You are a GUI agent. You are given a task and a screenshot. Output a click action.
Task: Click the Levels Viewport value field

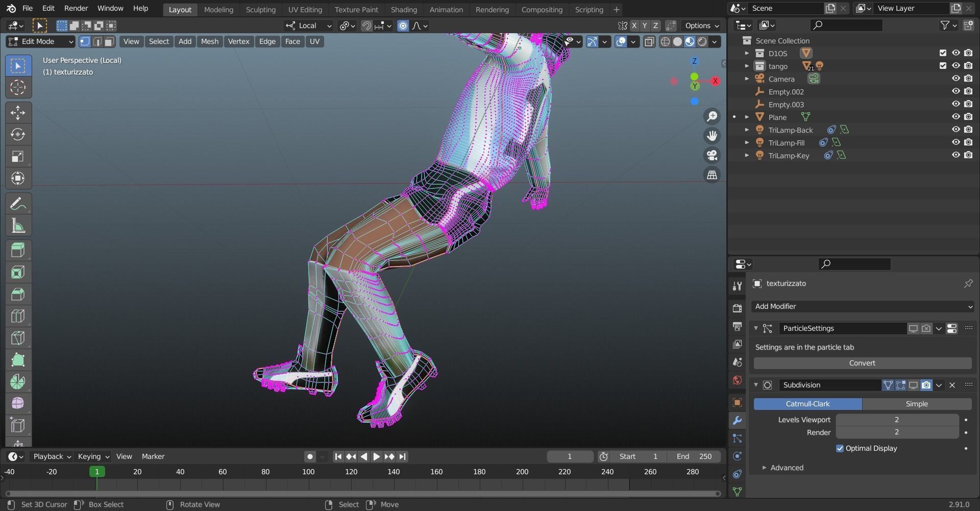coord(897,420)
